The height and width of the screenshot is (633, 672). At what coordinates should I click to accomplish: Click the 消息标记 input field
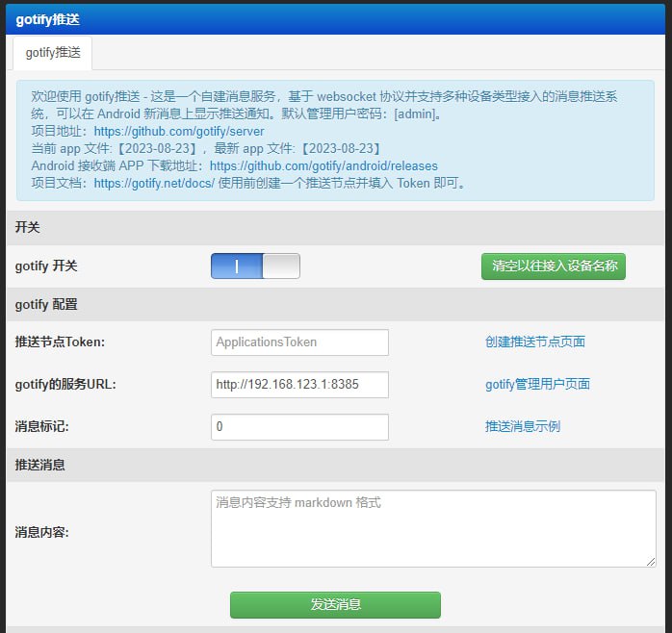coord(299,427)
